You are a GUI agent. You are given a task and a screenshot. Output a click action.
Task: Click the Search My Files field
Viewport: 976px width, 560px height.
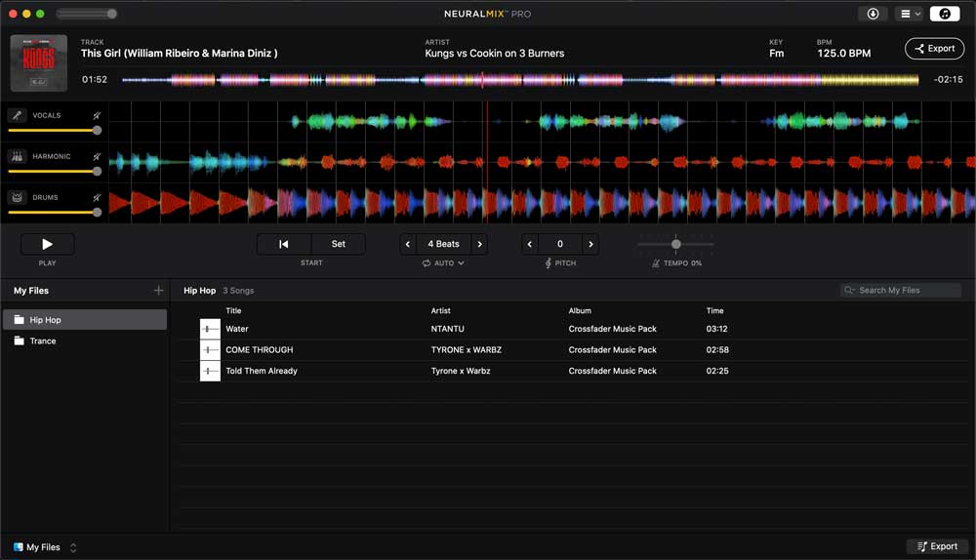point(900,291)
